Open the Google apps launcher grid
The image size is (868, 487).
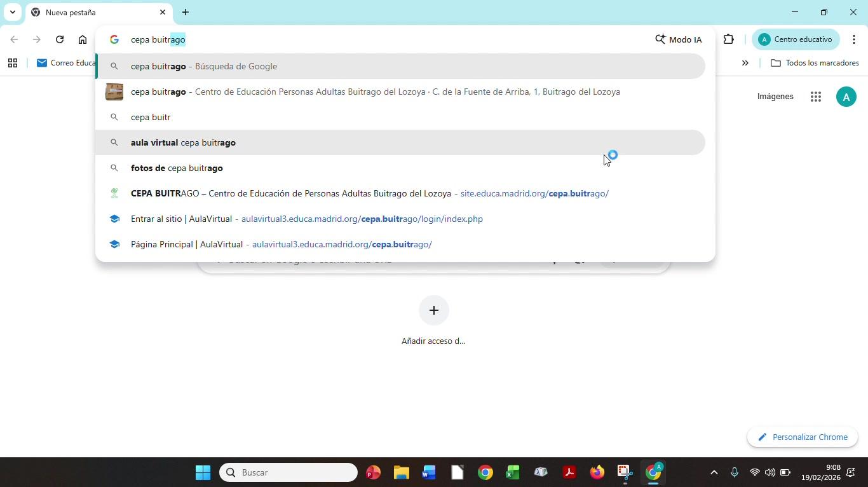tap(816, 97)
